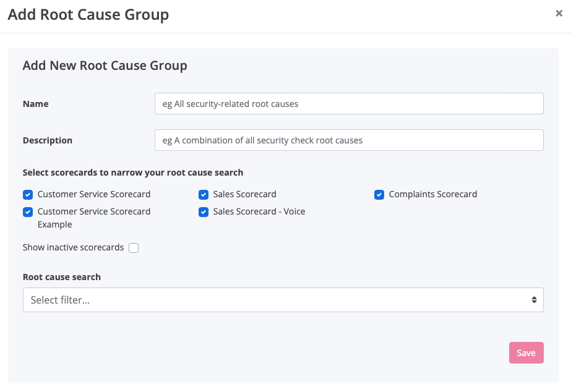Uncheck the Customer Service Scorecard checkbox
Viewport: 571px width, 392px height.
pyautogui.click(x=28, y=195)
